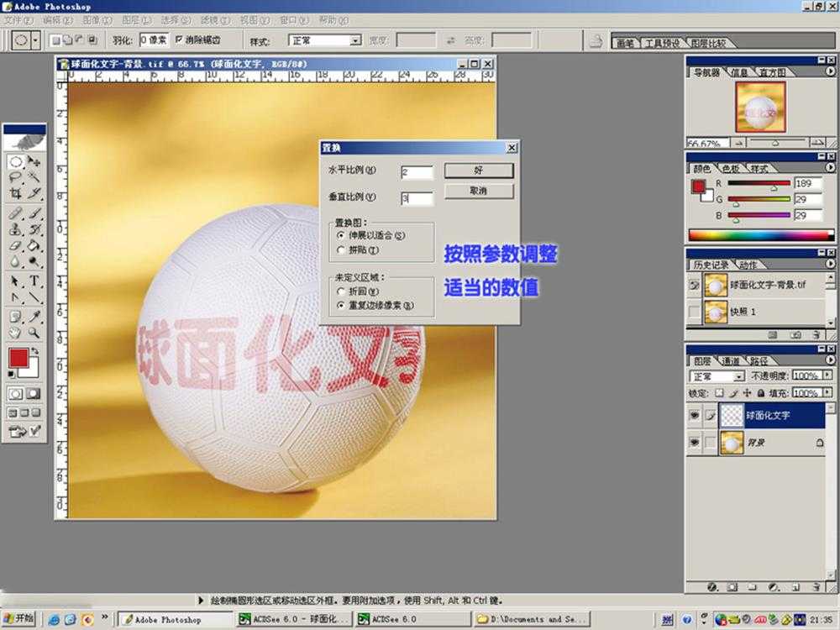The width and height of the screenshot is (840, 630).
Task: Switch to the 通道 channels tab
Action: coord(730,361)
